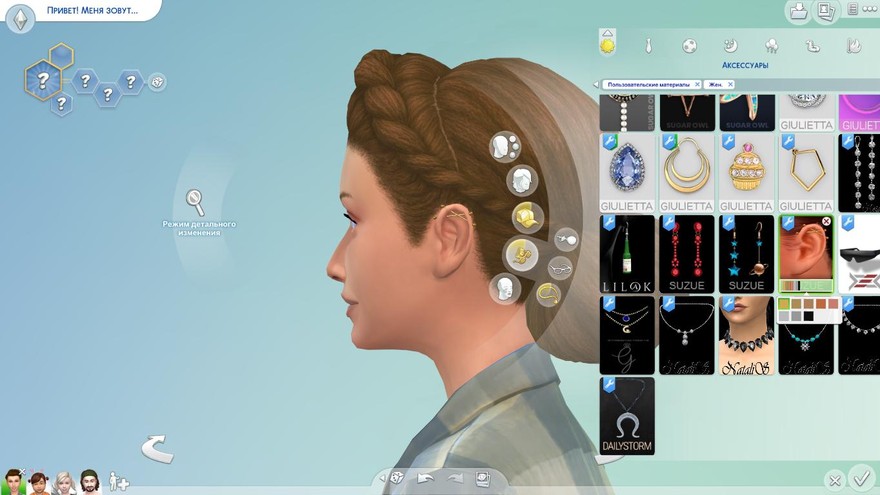Select the bearded Sim in beanie portrait
Screen dimensions: 880x495
tap(90, 482)
